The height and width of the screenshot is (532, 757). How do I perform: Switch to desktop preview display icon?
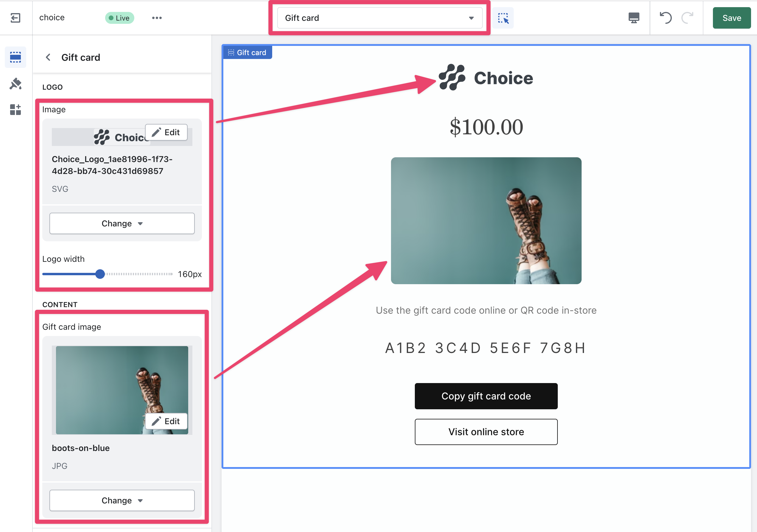[x=634, y=18]
